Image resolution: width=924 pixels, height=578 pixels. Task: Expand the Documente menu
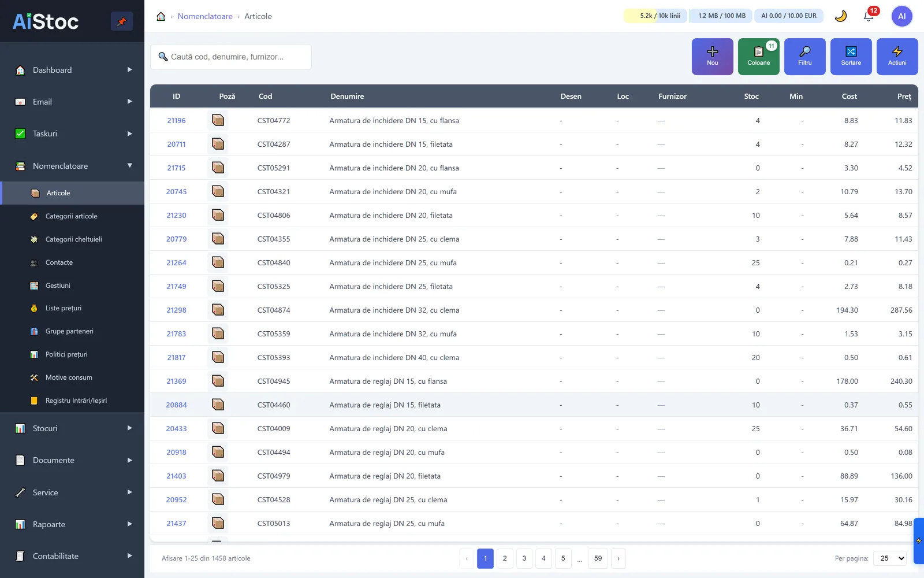coord(72,460)
